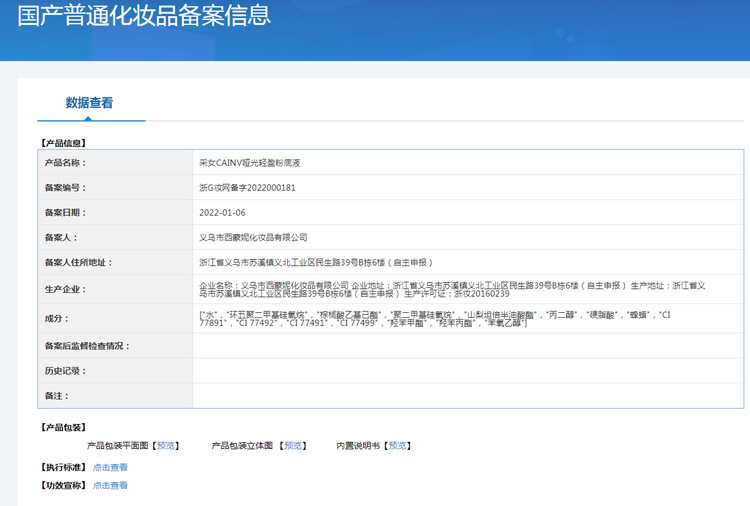Click the 内置说明书 label

[358, 446]
